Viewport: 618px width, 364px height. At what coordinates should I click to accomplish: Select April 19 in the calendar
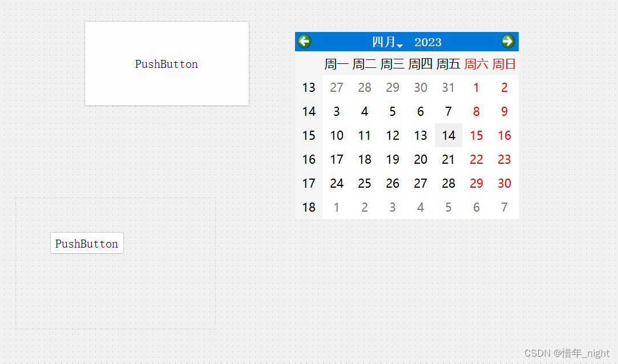393,159
